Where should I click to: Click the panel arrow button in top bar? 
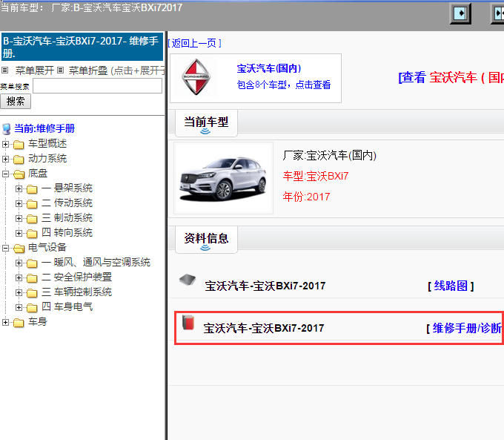[460, 13]
